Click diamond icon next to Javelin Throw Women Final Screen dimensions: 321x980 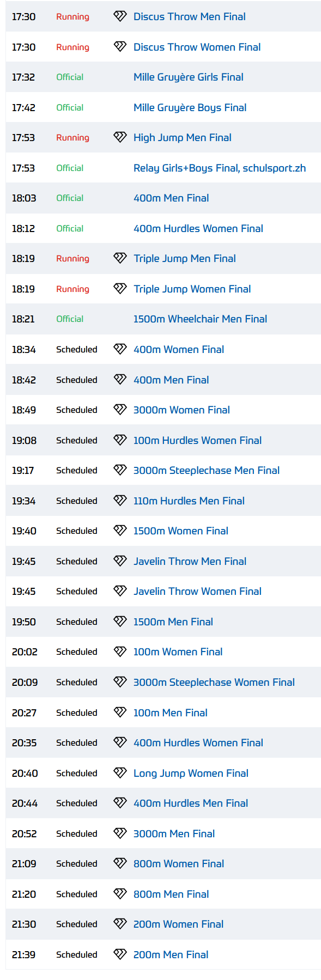click(120, 591)
